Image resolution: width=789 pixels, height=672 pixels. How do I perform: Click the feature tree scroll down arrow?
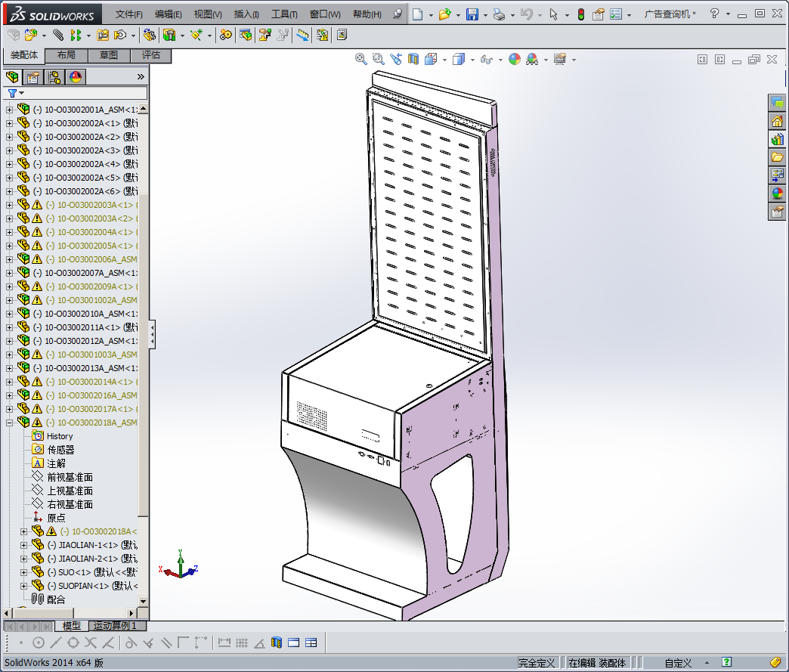(143, 601)
